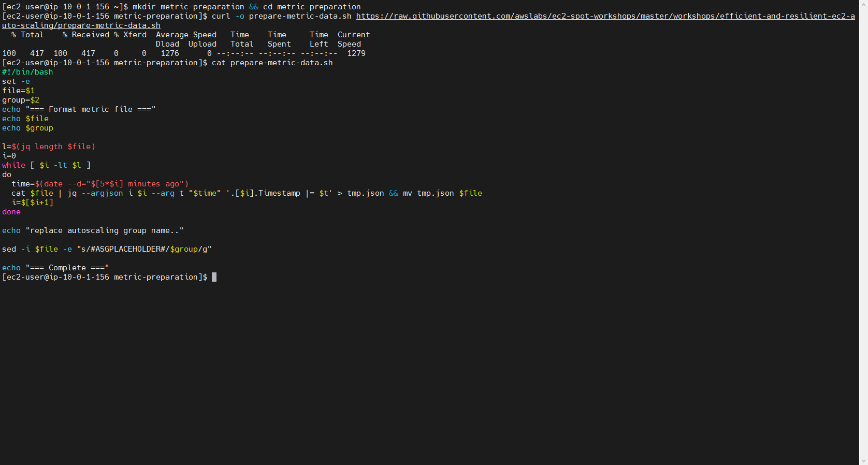Click the 'Average Speed' column header
This screenshot has height=465, width=868.
186,35
